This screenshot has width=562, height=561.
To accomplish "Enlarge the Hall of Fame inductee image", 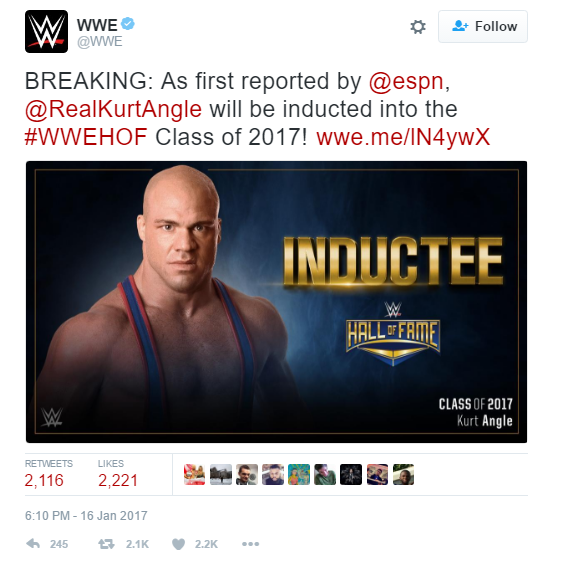I will 276,302.
